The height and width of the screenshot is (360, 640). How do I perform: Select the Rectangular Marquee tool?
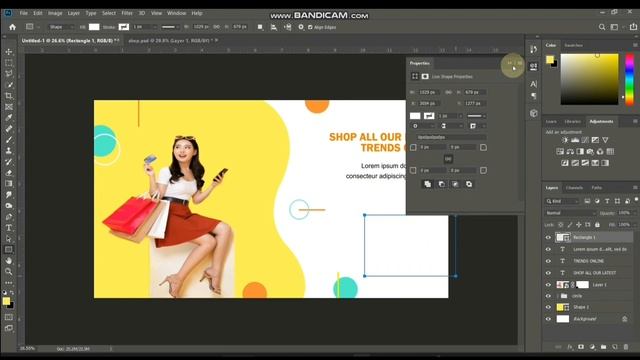(9, 63)
